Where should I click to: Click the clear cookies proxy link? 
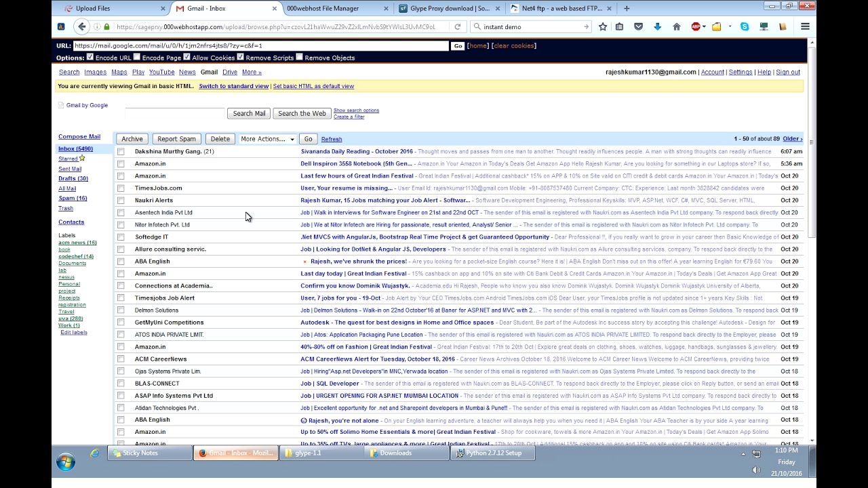click(514, 45)
